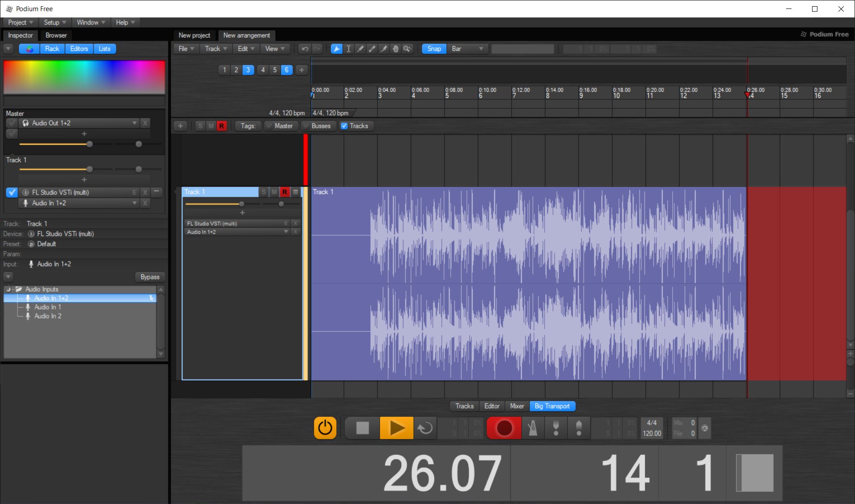Open the Bar snap dropdown

[x=467, y=49]
